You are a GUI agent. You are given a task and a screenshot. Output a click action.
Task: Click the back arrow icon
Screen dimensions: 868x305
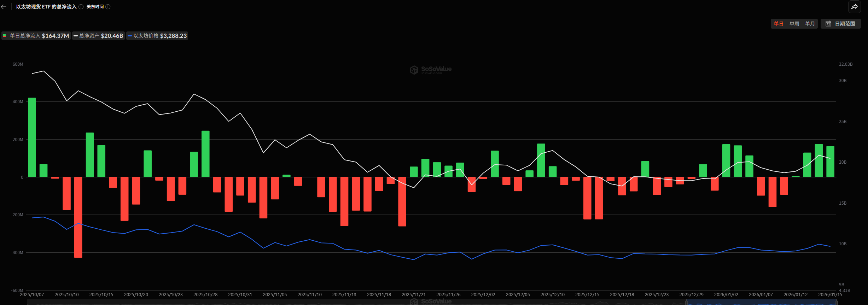tap(4, 7)
